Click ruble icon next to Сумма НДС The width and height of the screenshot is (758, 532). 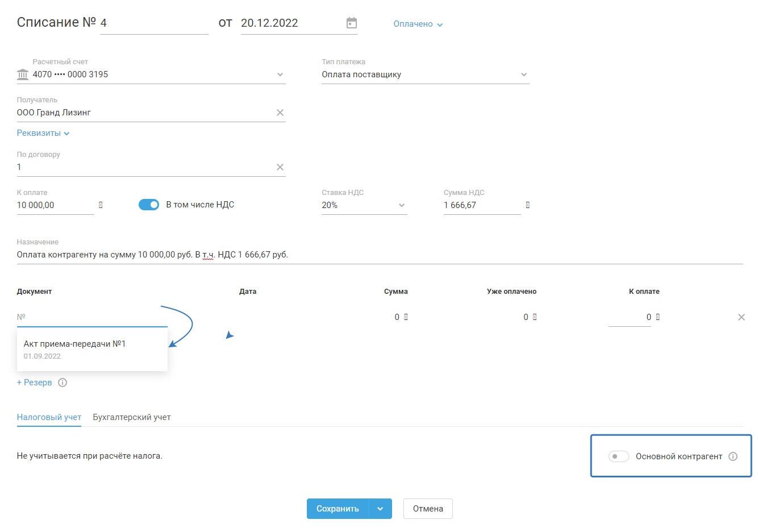(528, 205)
